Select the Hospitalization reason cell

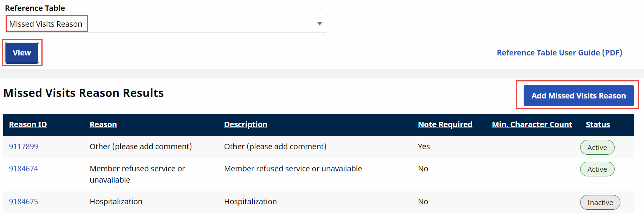(116, 202)
